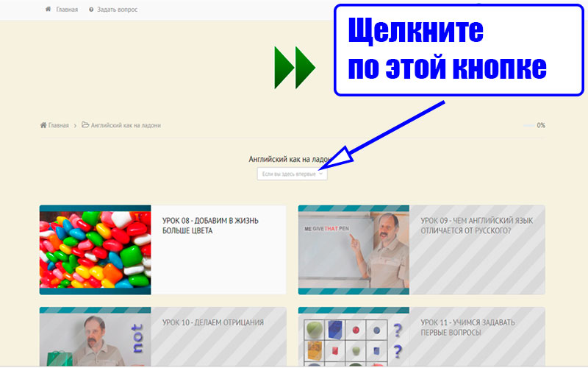Viewport: 588px width, 368px height.
Task: Open the Главная top menu link
Action: (67, 10)
